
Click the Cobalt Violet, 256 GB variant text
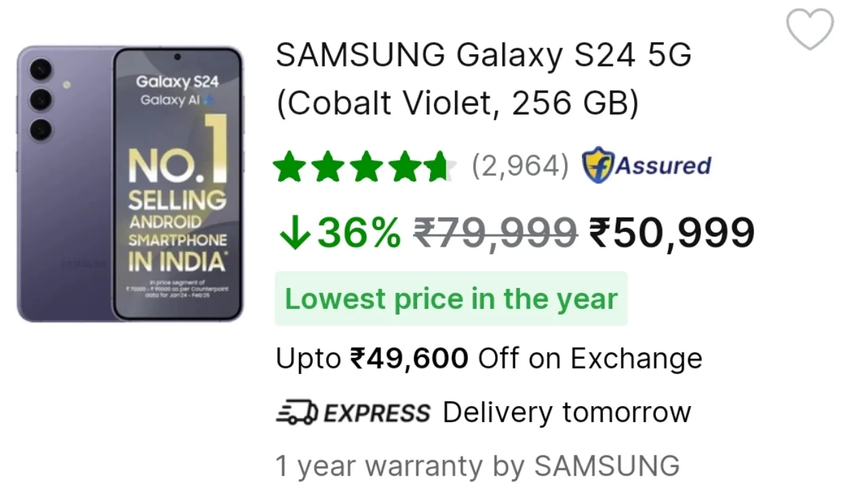(457, 103)
